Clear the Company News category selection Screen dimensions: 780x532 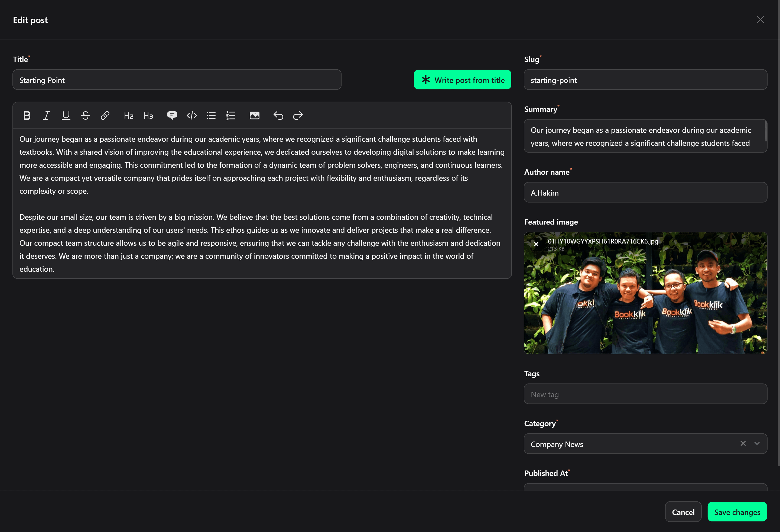pyautogui.click(x=743, y=443)
